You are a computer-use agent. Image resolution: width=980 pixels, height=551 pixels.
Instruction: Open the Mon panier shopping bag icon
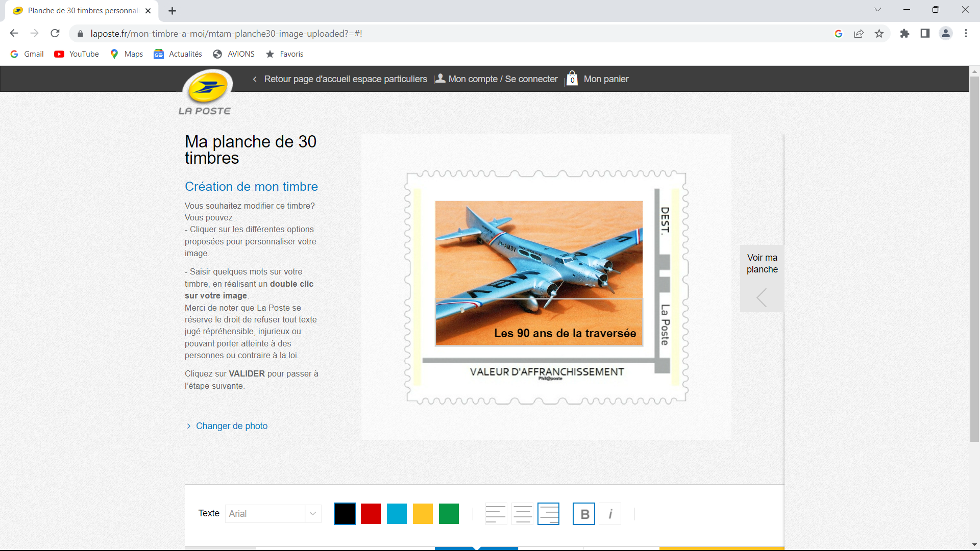tap(572, 79)
